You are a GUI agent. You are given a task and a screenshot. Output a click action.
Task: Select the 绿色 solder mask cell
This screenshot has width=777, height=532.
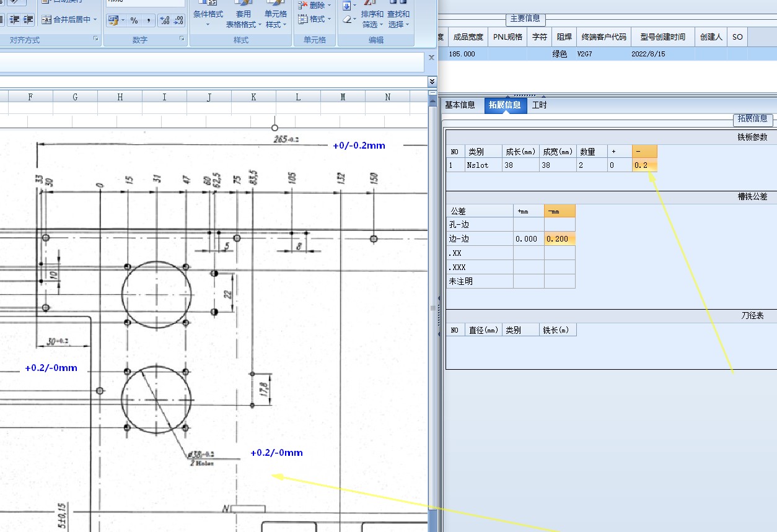[563, 54]
